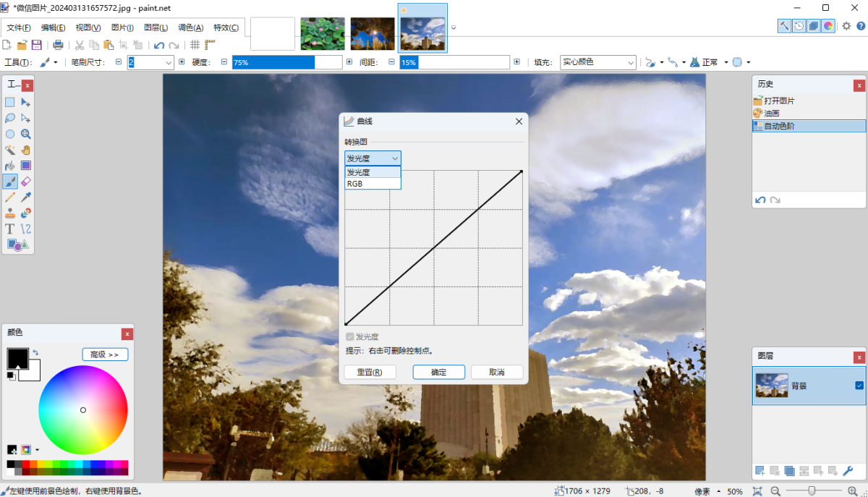The width and height of the screenshot is (868, 497).
Task: Open the brush size dropdown
Action: click(169, 62)
